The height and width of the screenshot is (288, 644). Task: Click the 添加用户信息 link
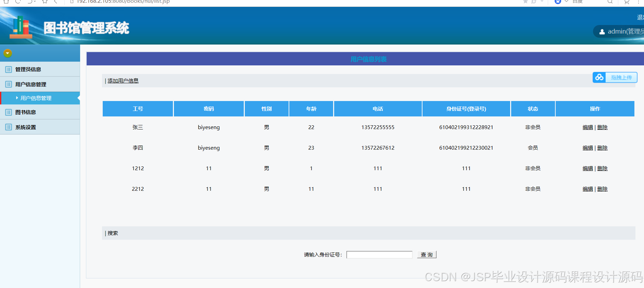pyautogui.click(x=123, y=81)
